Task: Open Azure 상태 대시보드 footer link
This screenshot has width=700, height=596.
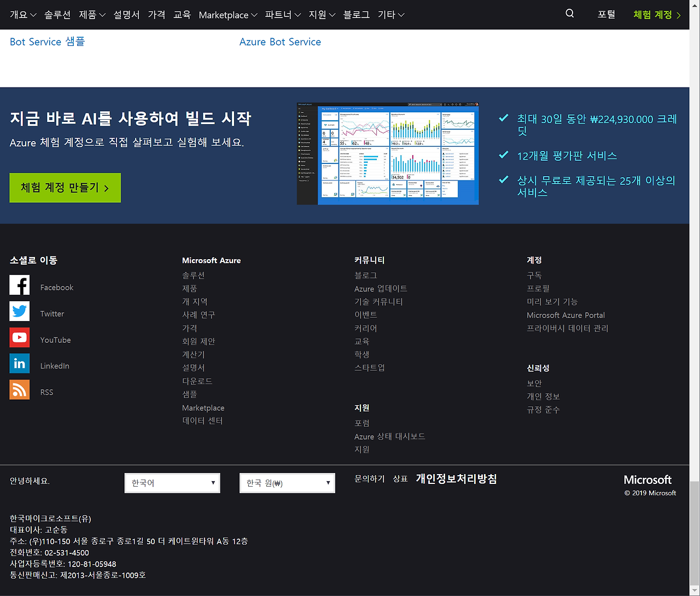Action: [x=390, y=436]
